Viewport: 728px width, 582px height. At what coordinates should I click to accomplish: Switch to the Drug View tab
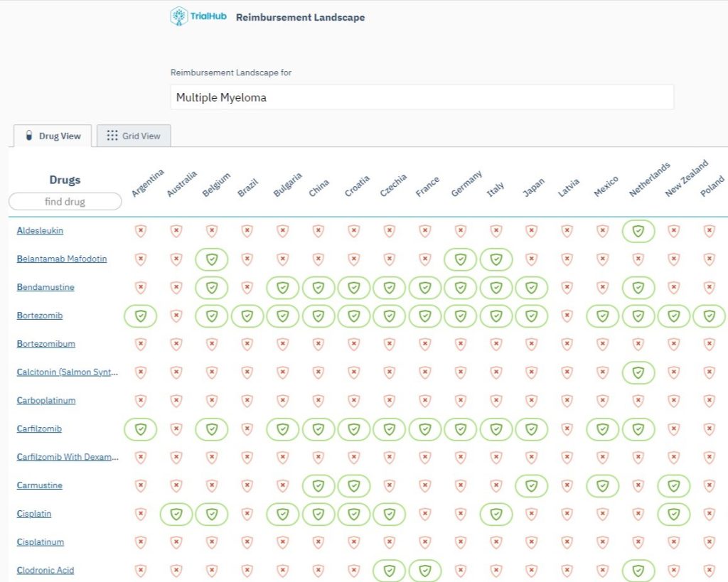53,136
